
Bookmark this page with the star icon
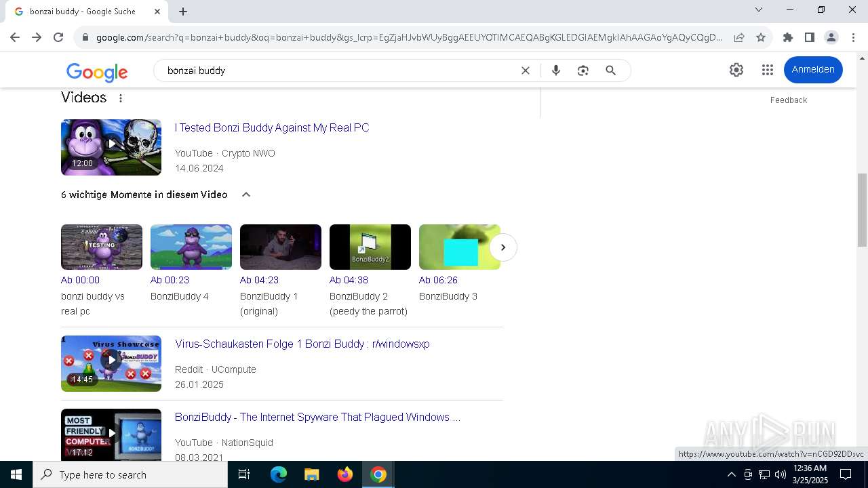(761, 37)
